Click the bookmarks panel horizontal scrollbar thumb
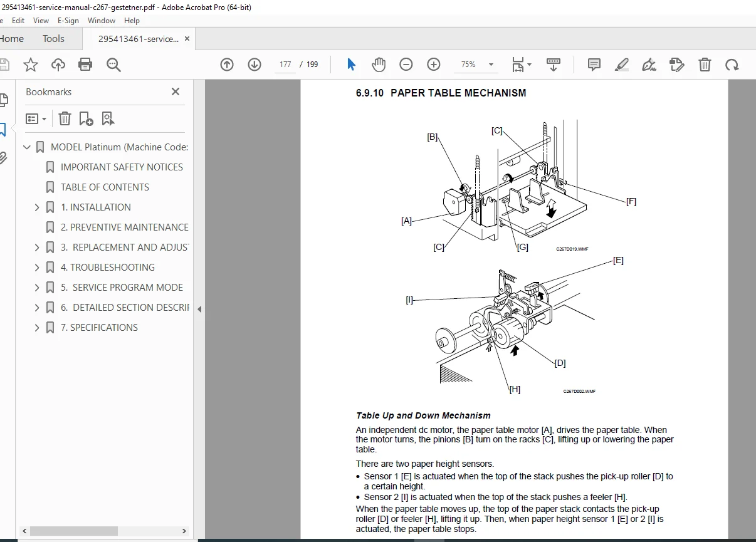 coord(74,531)
